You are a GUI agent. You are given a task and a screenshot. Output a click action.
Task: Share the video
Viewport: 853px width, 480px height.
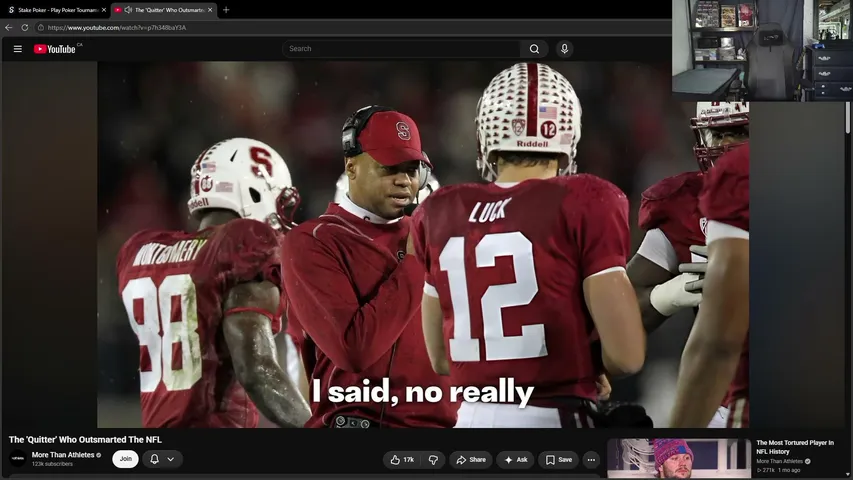pos(471,460)
